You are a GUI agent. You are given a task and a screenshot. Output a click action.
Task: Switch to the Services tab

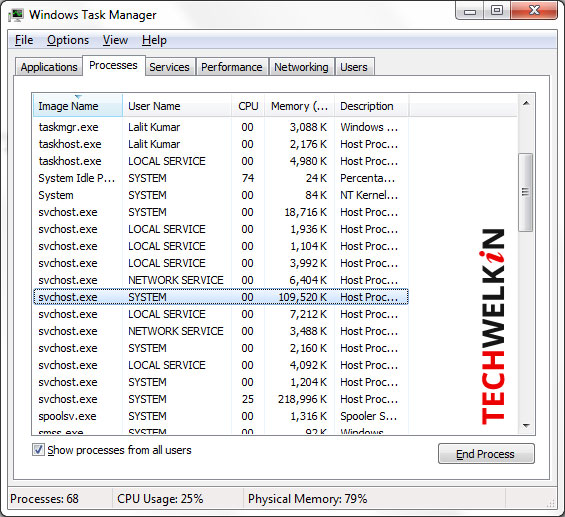[x=169, y=67]
